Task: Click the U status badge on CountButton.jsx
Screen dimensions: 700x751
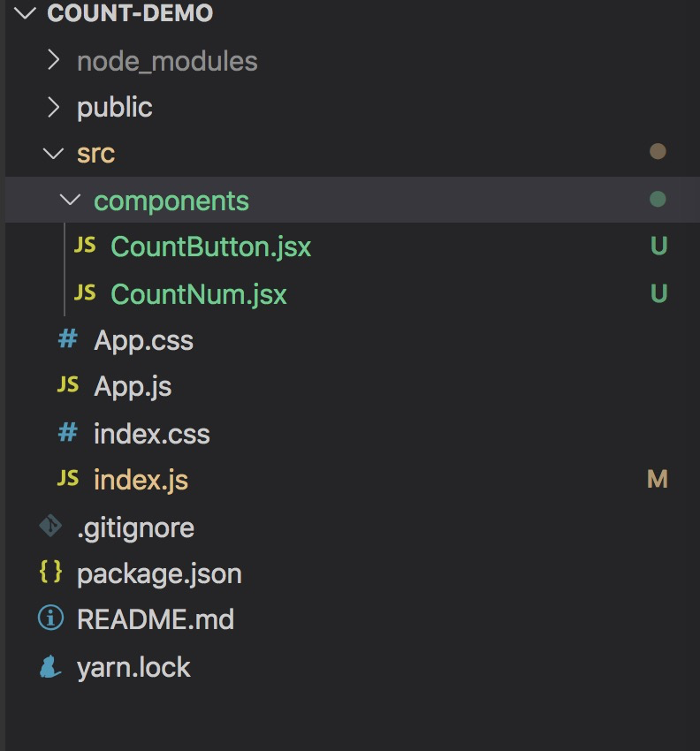Action: (x=658, y=247)
